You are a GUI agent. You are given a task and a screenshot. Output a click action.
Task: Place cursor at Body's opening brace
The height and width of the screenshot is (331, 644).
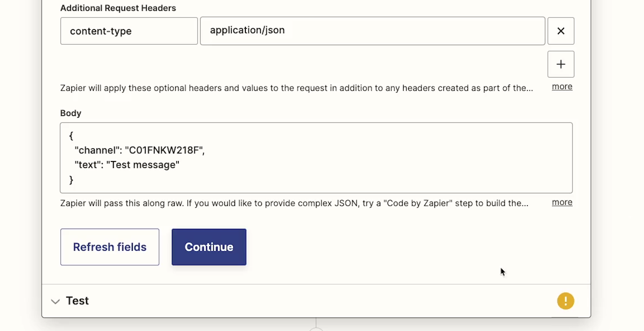(71, 136)
